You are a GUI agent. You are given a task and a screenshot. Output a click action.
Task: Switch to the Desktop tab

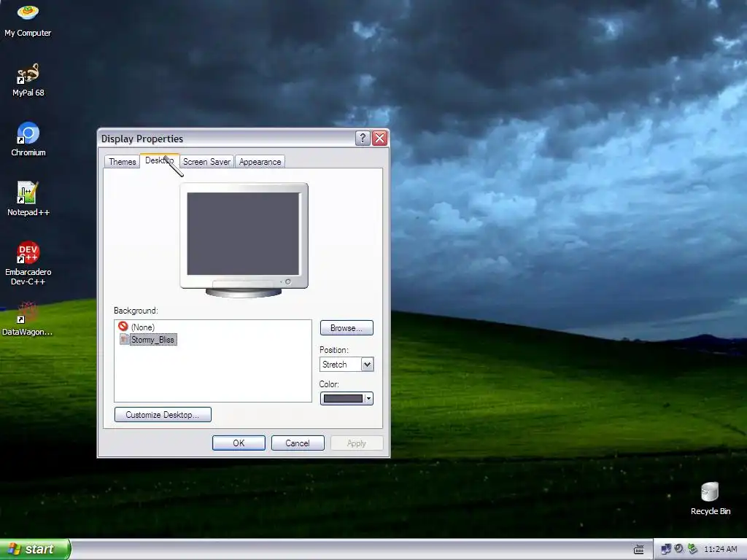(159, 160)
